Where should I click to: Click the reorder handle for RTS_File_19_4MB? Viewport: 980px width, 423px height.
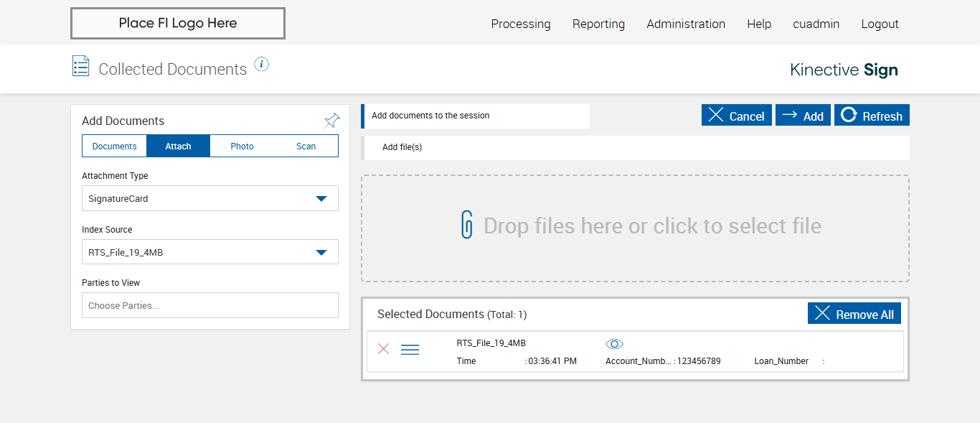410,350
